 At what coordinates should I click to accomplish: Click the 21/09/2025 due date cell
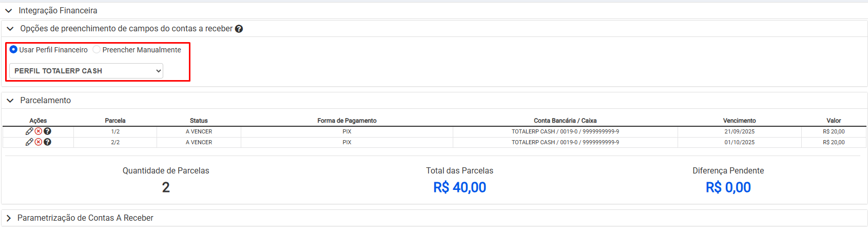[739, 132]
